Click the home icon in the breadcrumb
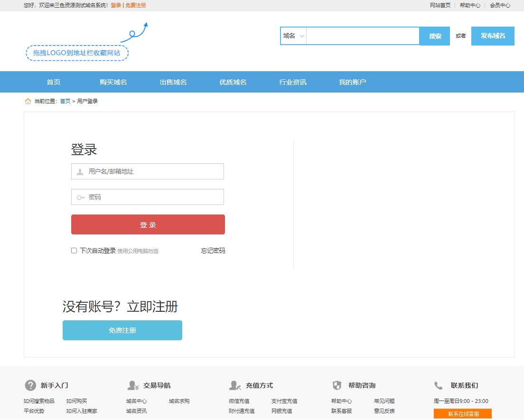524x420 pixels. pyautogui.click(x=26, y=101)
